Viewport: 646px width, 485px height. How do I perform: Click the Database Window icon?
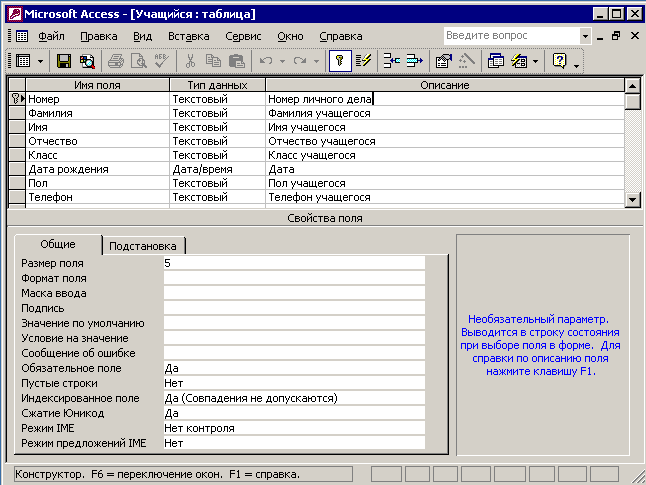(496, 61)
